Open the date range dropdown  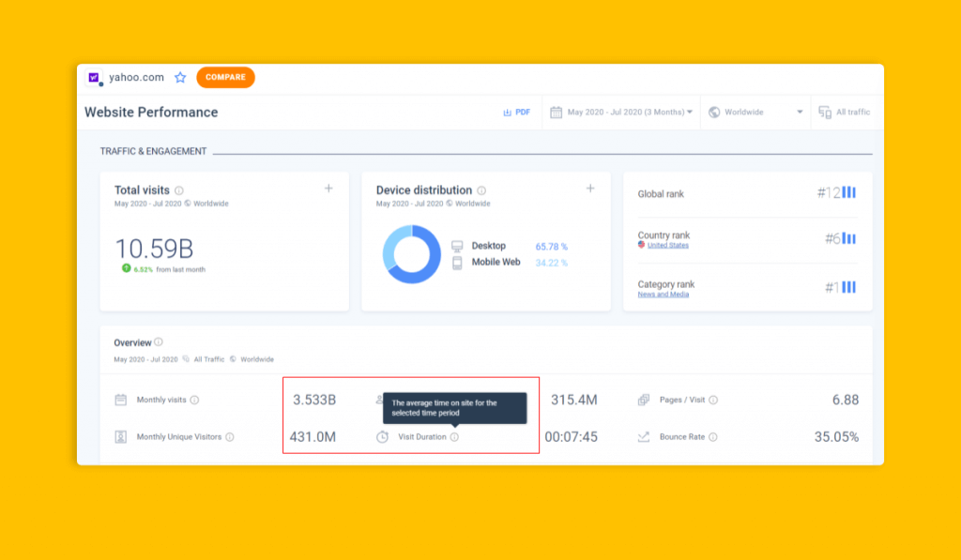(690, 112)
